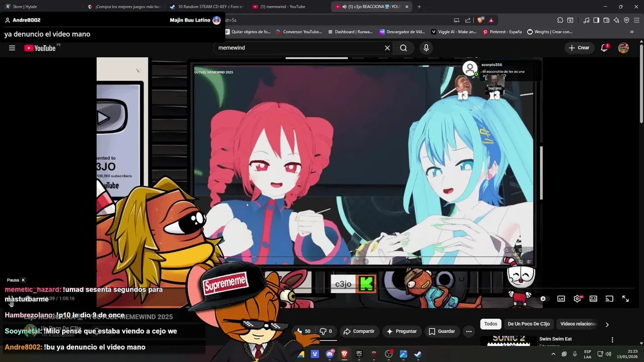The height and width of the screenshot is (362, 644).
Task: Open Dashboard | Runway bookmark
Action: coord(350,32)
